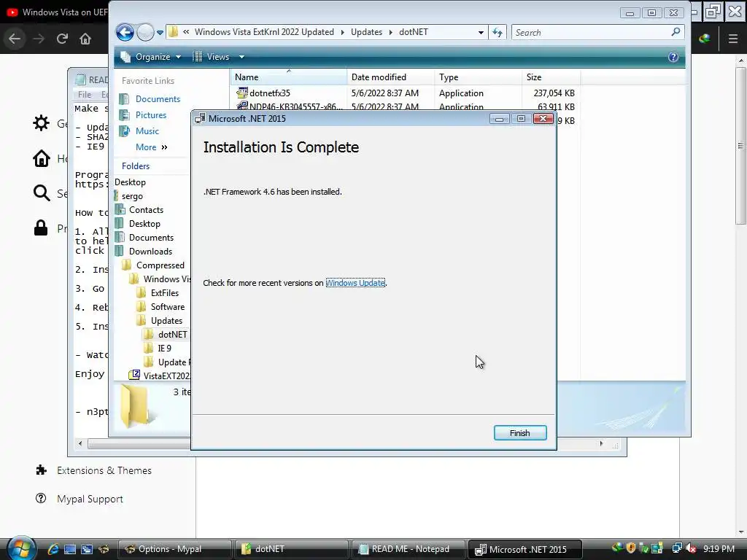Open Extensions & Themes
Image resolution: width=747 pixels, height=560 pixels.
point(94,470)
